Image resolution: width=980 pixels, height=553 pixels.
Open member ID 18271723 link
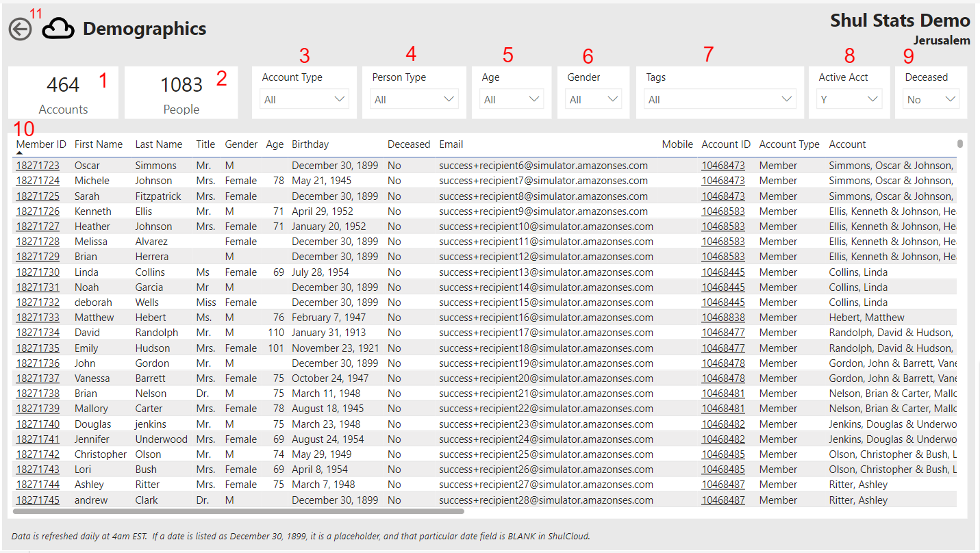(x=38, y=166)
